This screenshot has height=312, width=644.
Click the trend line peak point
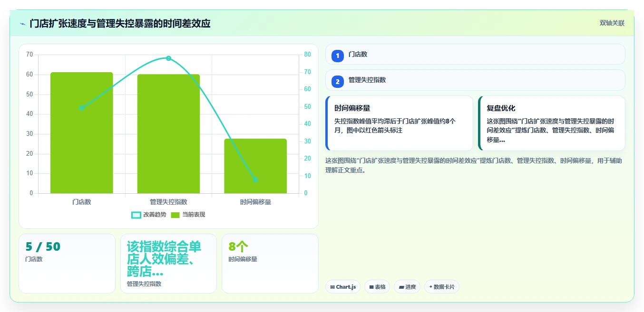tap(168, 58)
